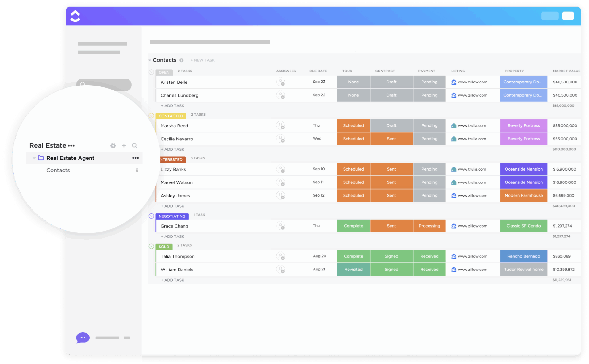
Task: Click the sidebar search magnifier icon
Action: 134,146
